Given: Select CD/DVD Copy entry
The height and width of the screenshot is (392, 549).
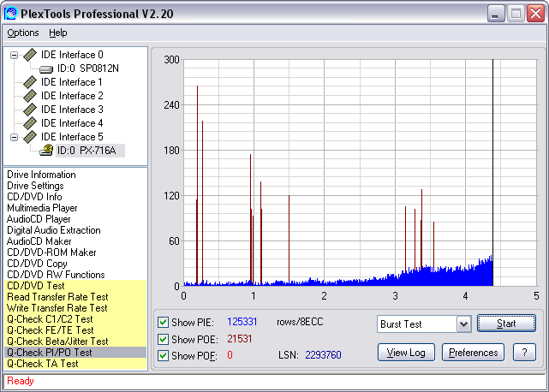Looking at the screenshot, I should click(37, 264).
